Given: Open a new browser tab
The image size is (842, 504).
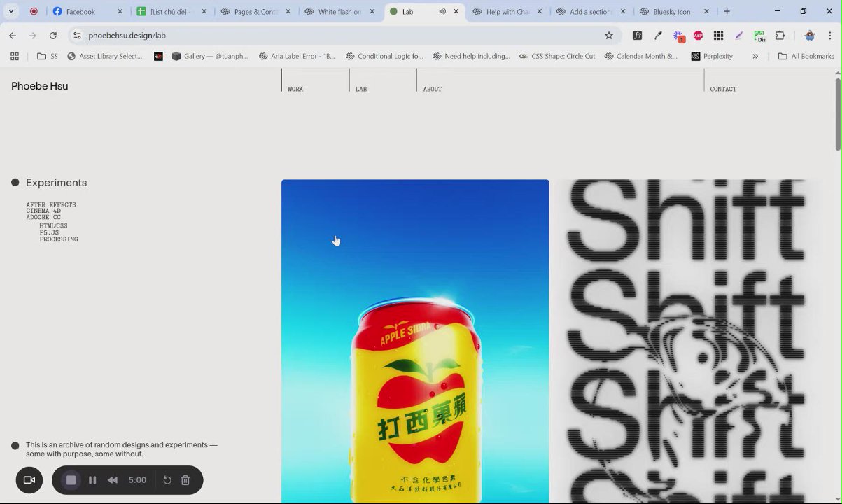Looking at the screenshot, I should (x=727, y=11).
